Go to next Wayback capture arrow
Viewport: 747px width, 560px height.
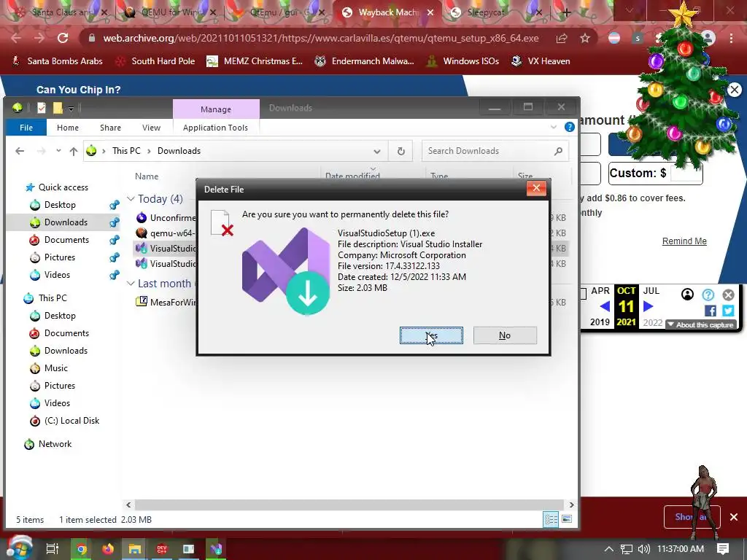[649, 306]
